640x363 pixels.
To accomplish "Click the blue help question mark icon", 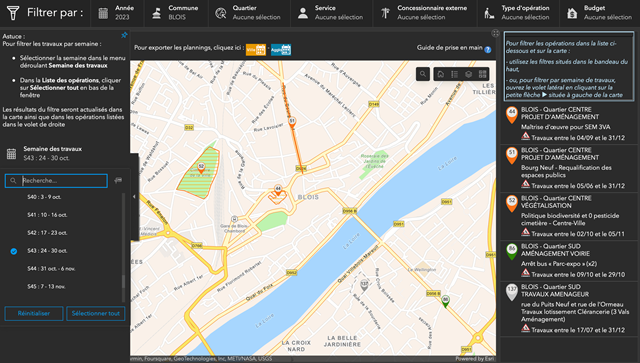I will coord(488,49).
